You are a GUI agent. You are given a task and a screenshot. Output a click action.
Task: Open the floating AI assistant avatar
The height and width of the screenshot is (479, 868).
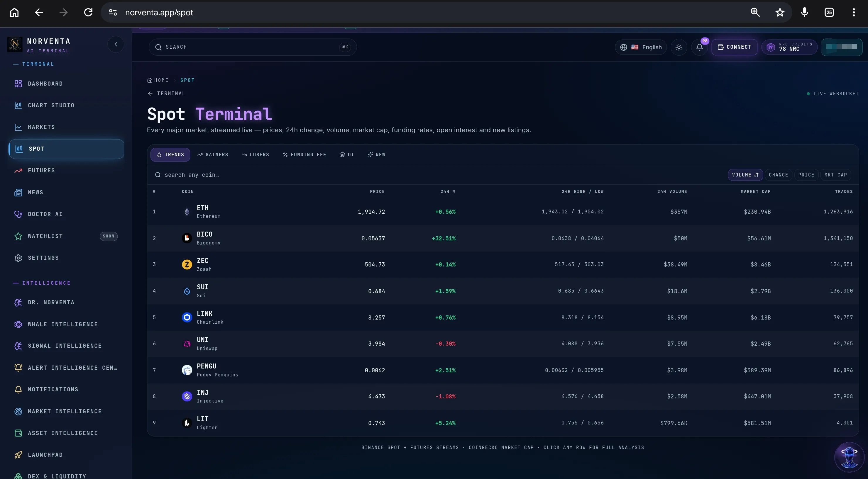click(849, 457)
